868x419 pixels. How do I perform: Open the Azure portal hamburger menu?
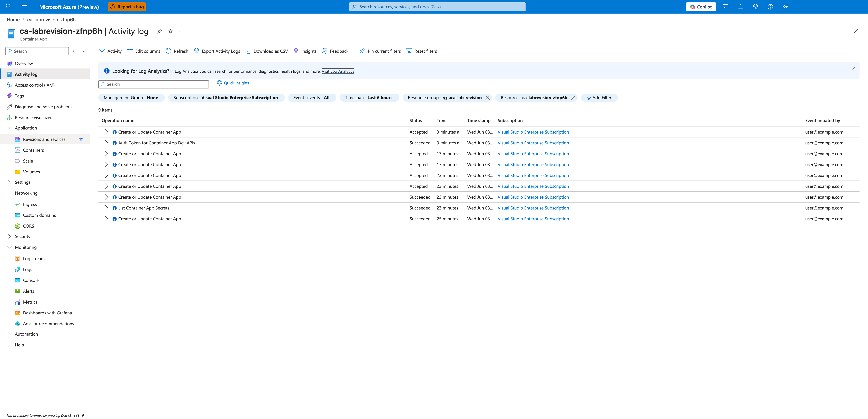point(24,7)
